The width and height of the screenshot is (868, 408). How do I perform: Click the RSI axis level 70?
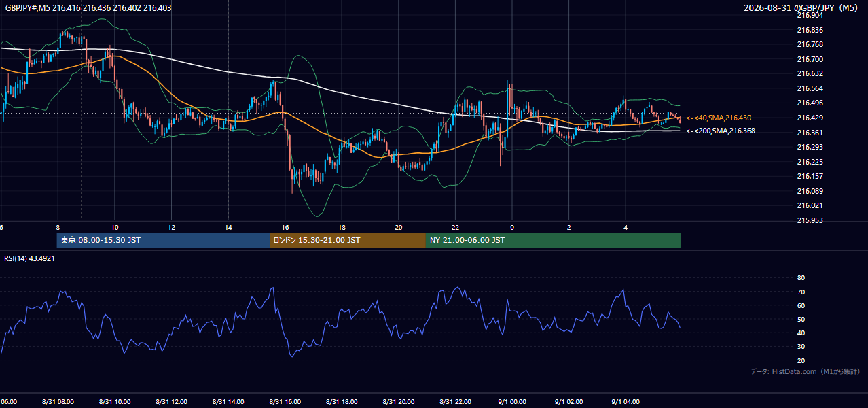[x=801, y=292]
